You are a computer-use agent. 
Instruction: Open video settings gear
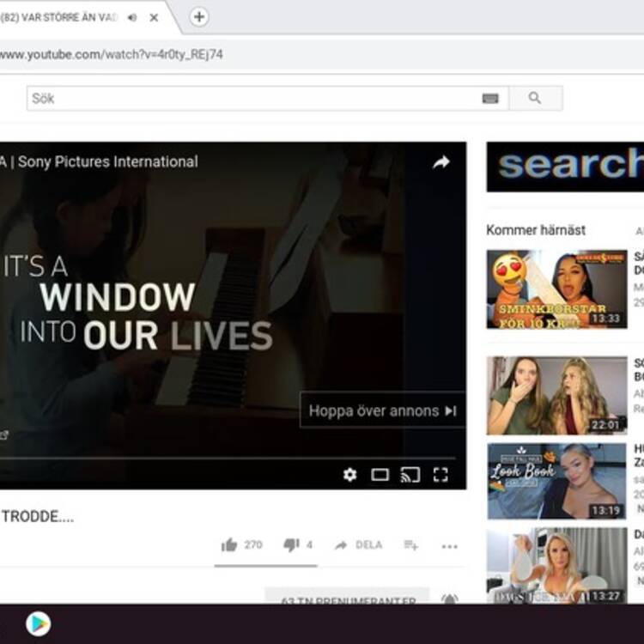350,475
